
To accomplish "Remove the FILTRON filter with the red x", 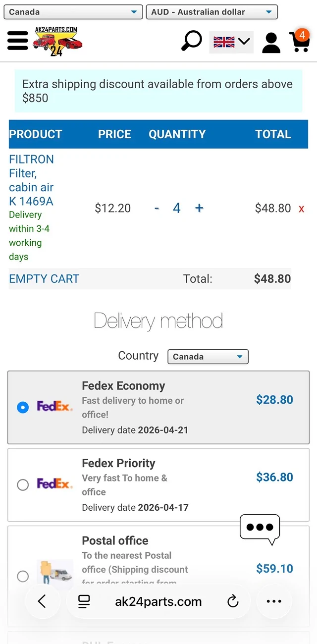I will coord(301,209).
